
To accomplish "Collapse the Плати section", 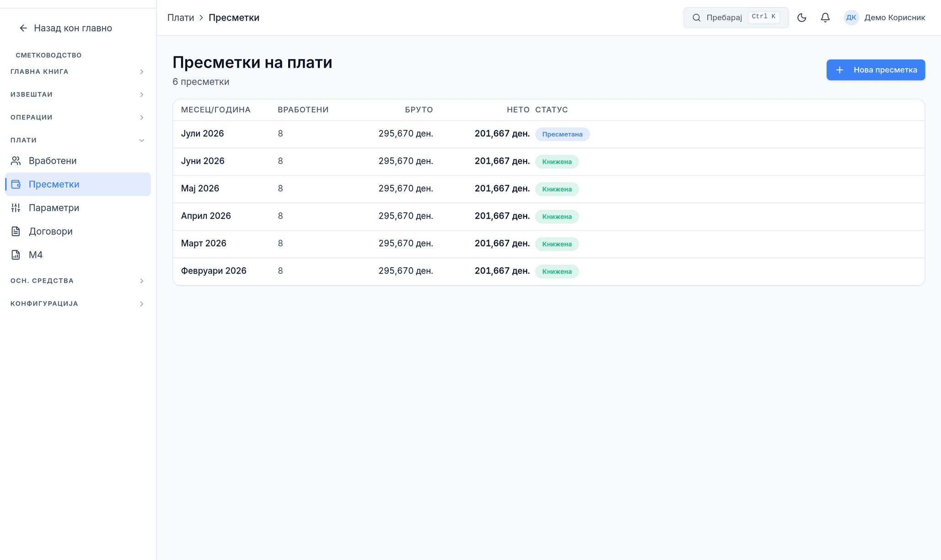I will (78, 140).
